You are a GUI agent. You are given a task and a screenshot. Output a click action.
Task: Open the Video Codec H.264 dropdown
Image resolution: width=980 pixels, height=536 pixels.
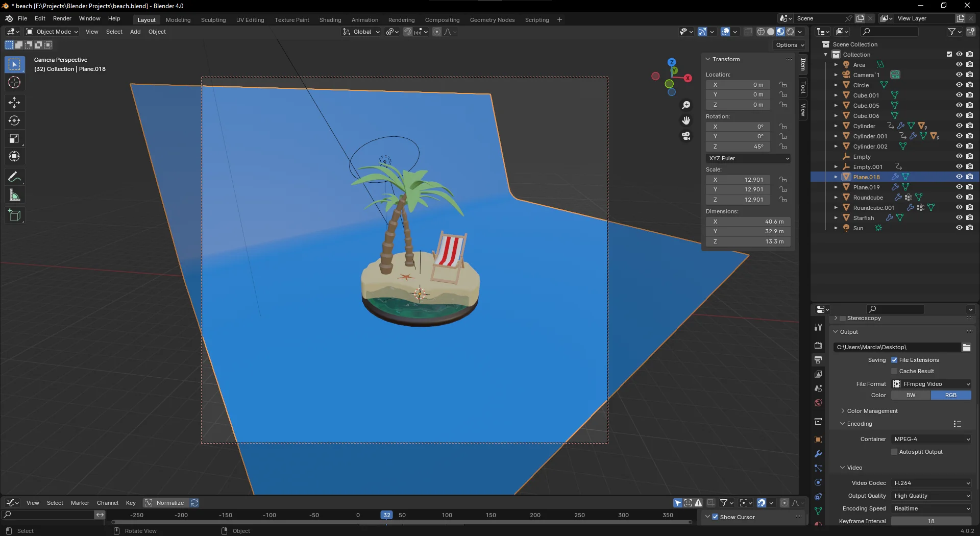point(932,483)
